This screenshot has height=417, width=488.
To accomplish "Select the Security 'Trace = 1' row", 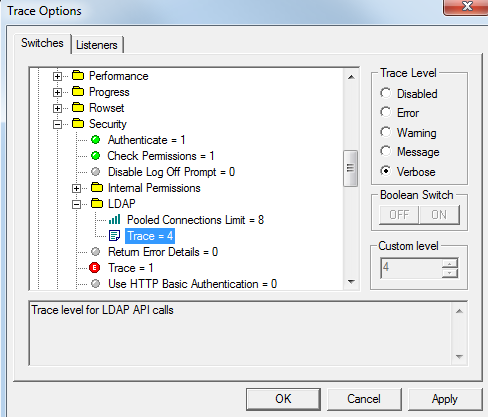I will coord(131,268).
